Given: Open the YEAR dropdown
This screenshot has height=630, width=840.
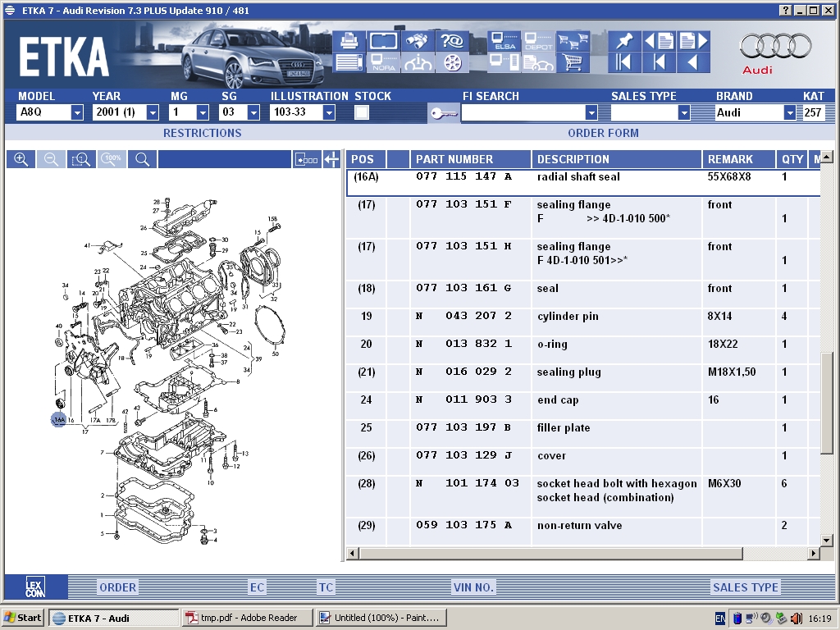Looking at the screenshot, I should (x=153, y=112).
